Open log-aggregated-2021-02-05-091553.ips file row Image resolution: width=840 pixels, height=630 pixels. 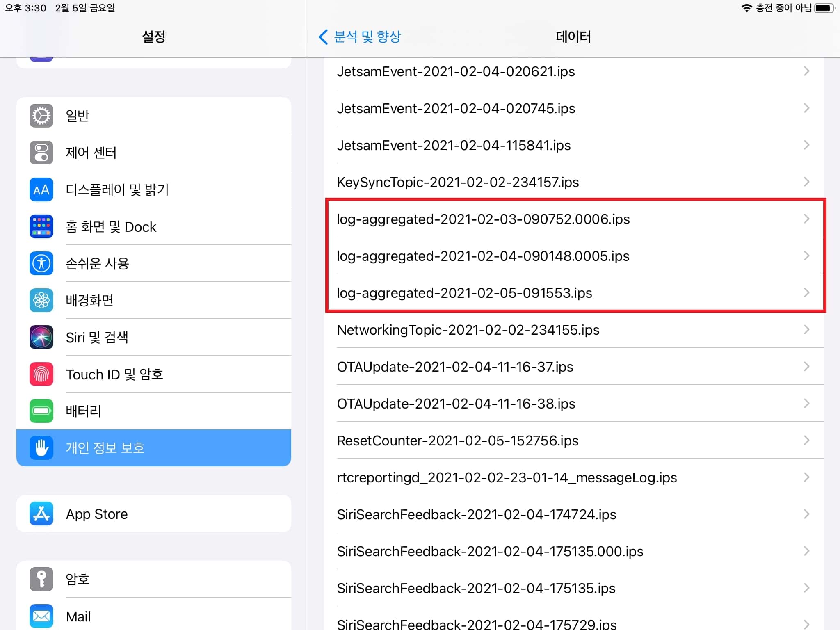pyautogui.click(x=464, y=293)
